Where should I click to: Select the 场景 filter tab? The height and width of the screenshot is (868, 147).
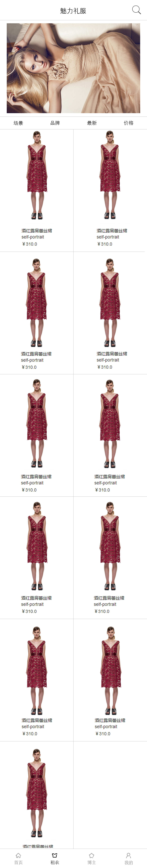coord(18,123)
